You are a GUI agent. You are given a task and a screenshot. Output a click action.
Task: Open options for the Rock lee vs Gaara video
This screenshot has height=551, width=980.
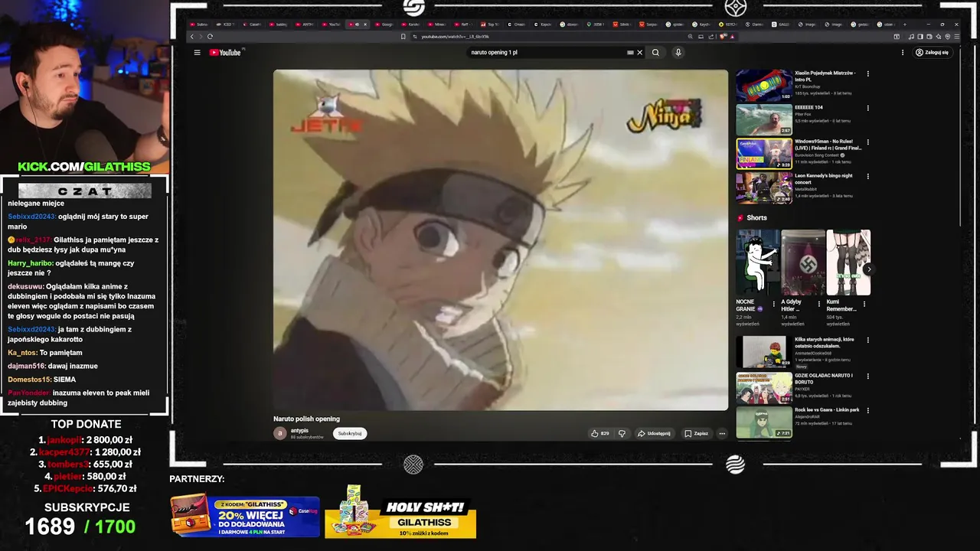coord(867,410)
